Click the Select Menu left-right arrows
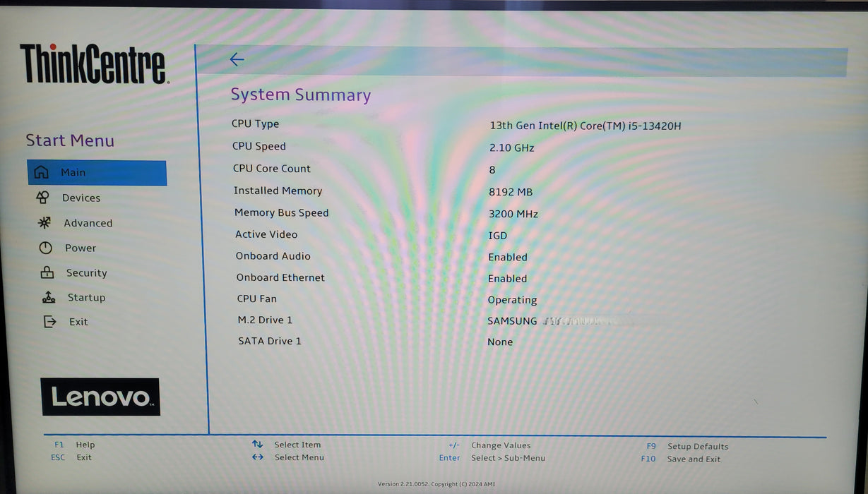Image resolution: width=868 pixels, height=494 pixels. pos(258,457)
